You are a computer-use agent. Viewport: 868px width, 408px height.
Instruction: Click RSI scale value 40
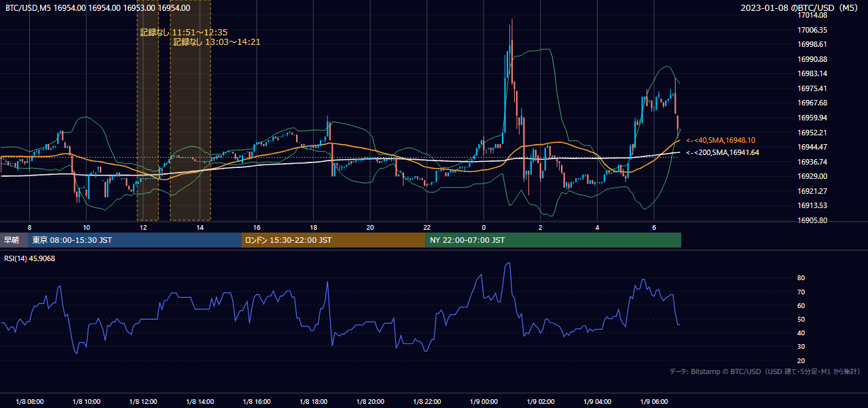pos(801,333)
